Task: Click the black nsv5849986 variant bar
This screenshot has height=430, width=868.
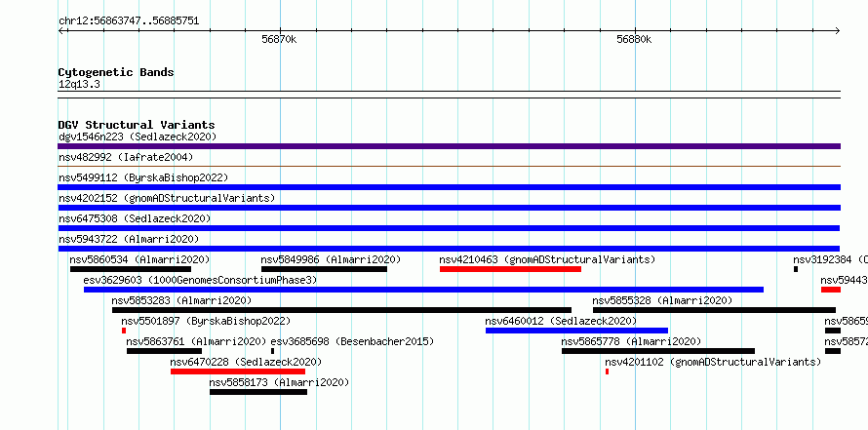Action: click(325, 269)
